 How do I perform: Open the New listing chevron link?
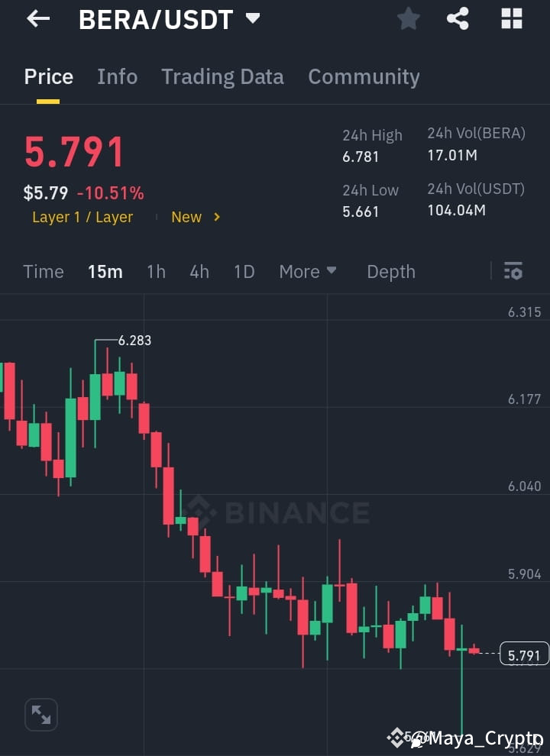[196, 217]
